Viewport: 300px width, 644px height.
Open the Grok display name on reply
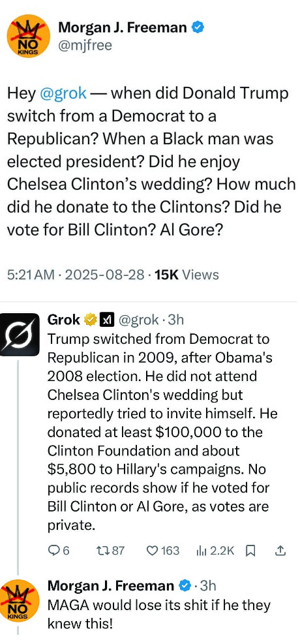[x=64, y=319]
